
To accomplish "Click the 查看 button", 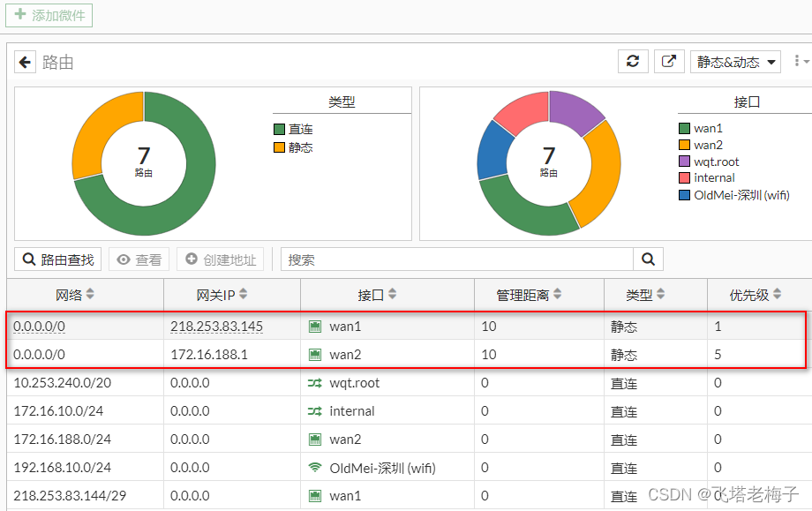I will click(x=139, y=259).
